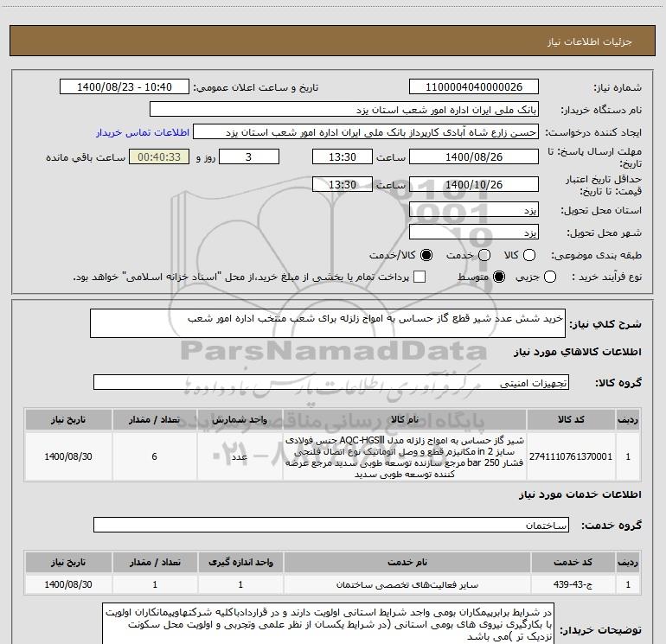Click the goods table header نام کالا
Viewport: 666px width, 644px height.
[405, 420]
